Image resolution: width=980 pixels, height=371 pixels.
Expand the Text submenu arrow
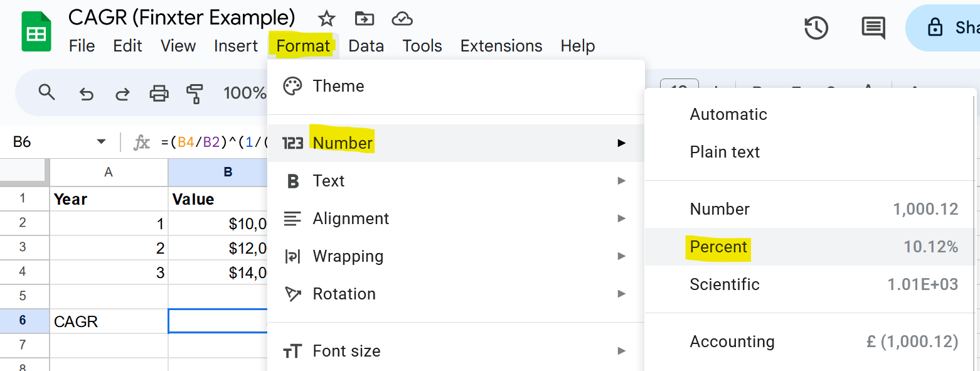click(x=621, y=181)
